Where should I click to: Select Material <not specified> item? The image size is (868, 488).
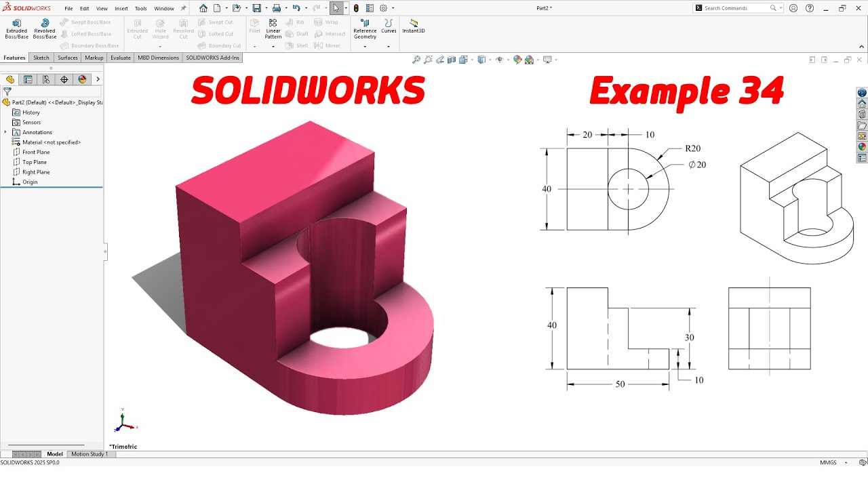[x=47, y=142]
